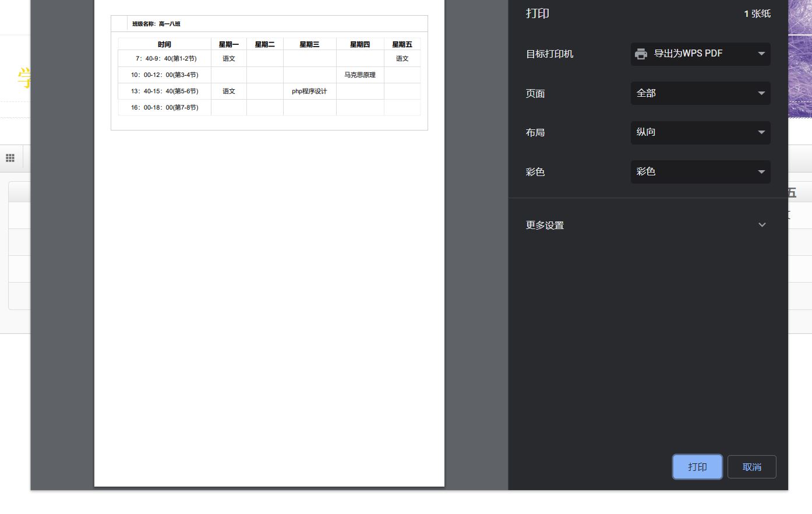Expand the 更多设置 more settings section
The width and height of the screenshot is (812, 514).
pyautogui.click(x=648, y=225)
